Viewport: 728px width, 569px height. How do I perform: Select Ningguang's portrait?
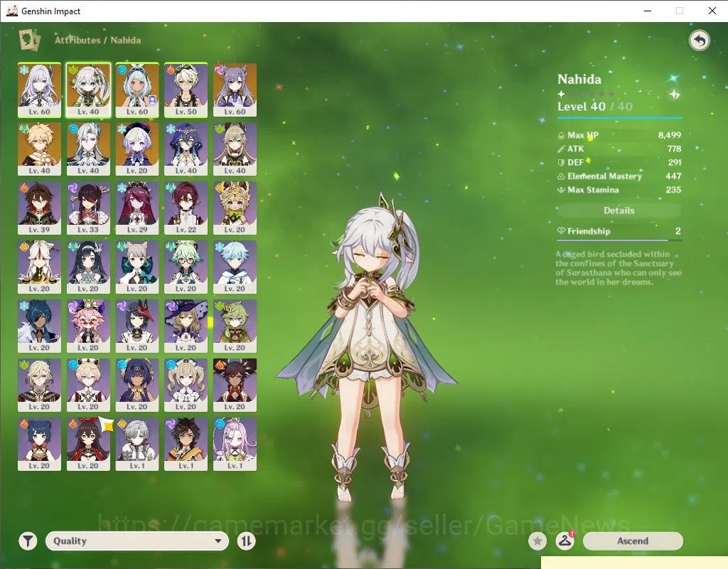click(x=40, y=267)
